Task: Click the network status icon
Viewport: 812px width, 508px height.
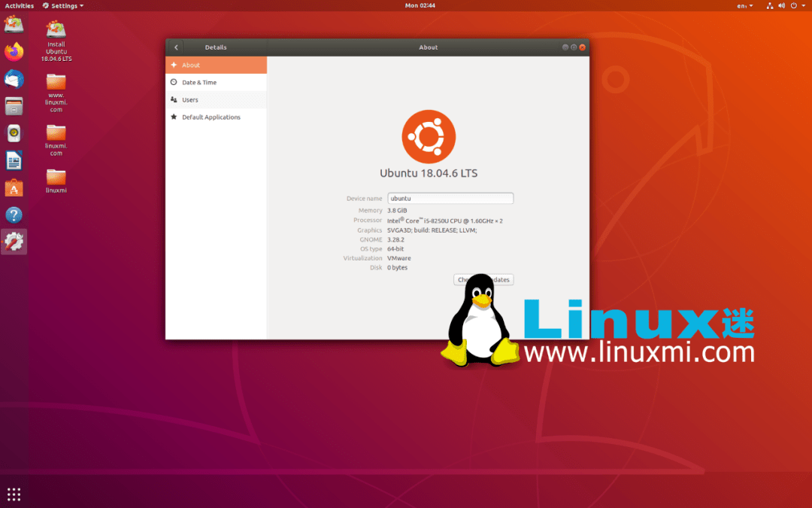Action: click(x=770, y=6)
